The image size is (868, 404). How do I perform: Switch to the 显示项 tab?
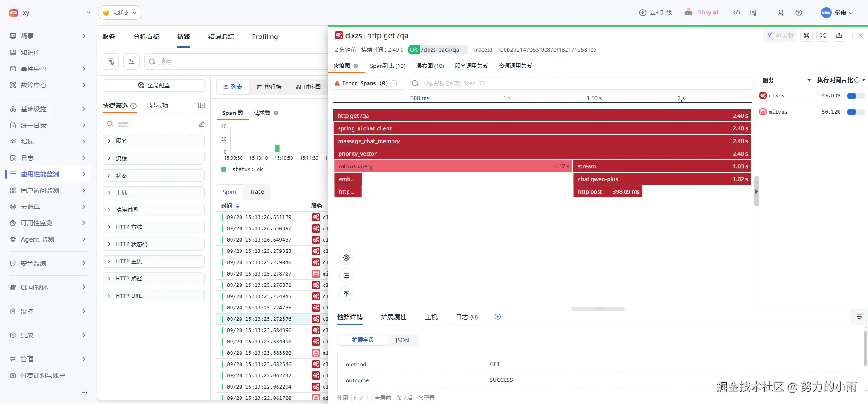tap(159, 105)
